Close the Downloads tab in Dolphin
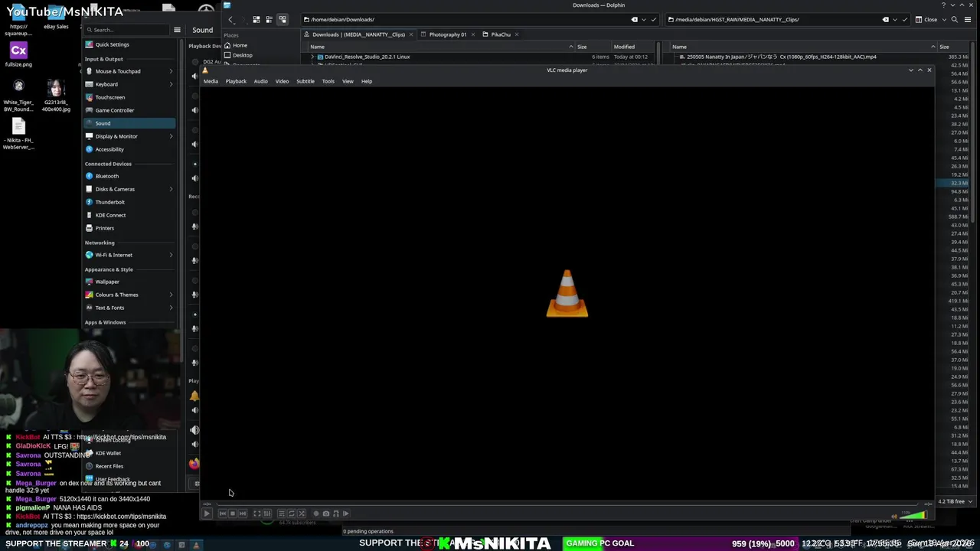 (411, 34)
